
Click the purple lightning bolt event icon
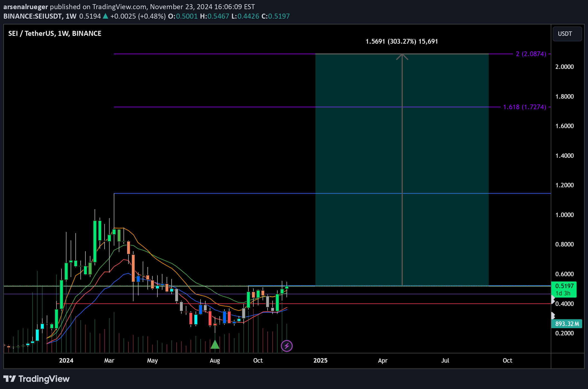click(x=286, y=346)
